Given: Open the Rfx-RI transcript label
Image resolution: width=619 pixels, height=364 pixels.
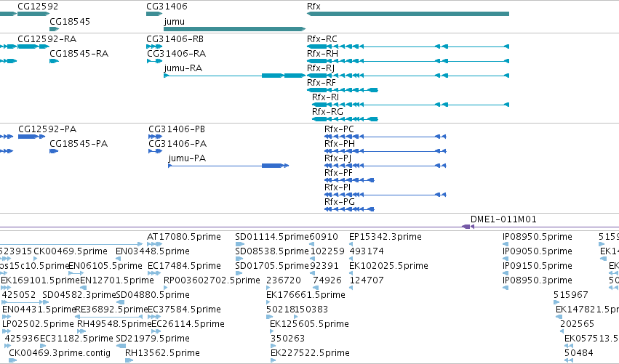Looking at the screenshot, I should point(325,97).
